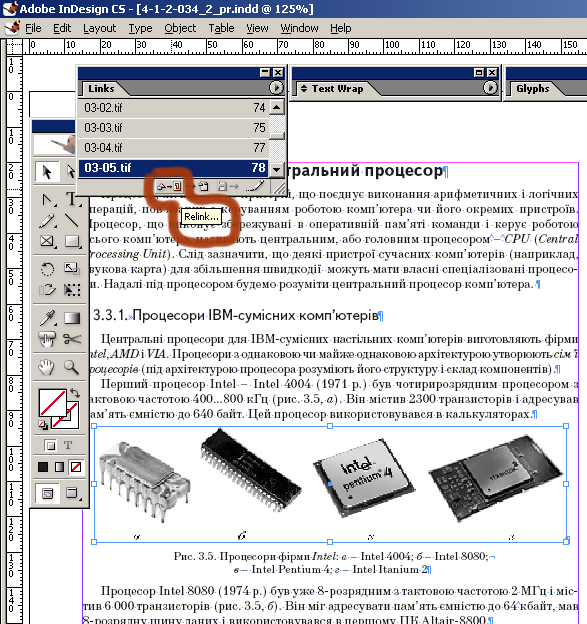Viewport: 587px width, 624px height.
Task: Switch to Preview Mode
Action: (x=72, y=493)
